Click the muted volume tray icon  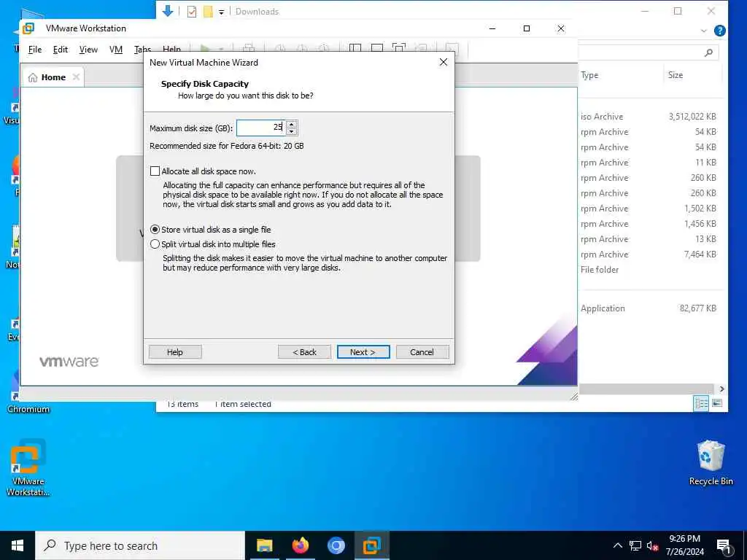(x=652, y=545)
